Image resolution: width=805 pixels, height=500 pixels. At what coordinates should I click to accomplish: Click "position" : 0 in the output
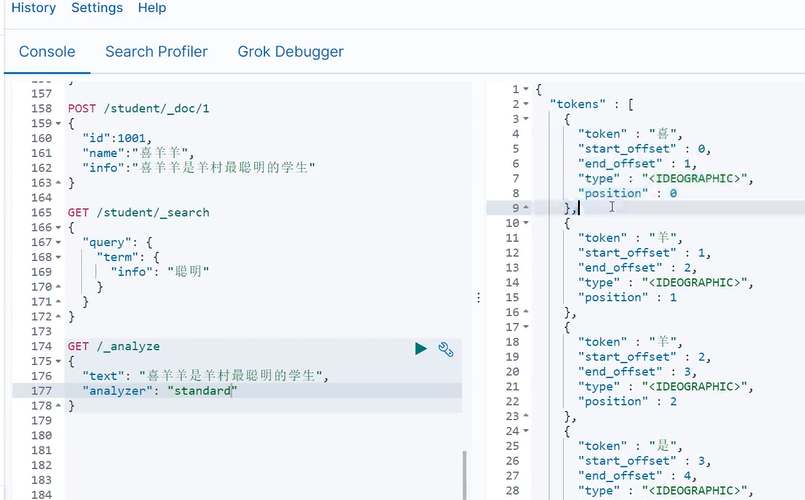[x=627, y=194]
